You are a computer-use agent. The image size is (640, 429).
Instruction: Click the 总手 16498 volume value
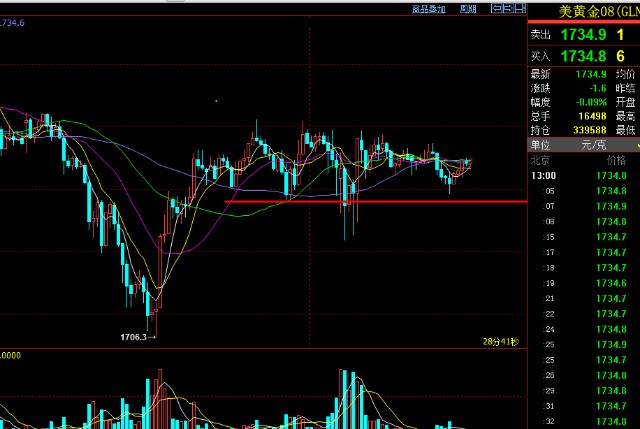590,116
